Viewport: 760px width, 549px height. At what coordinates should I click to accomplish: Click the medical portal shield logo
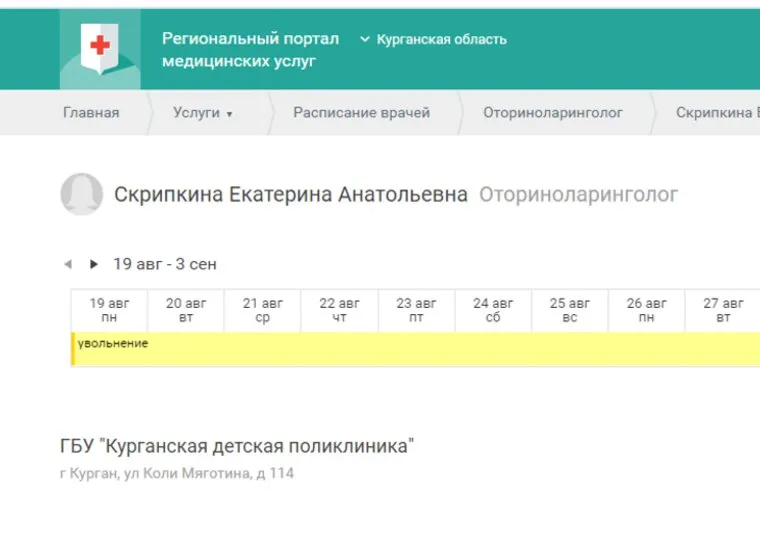100,49
